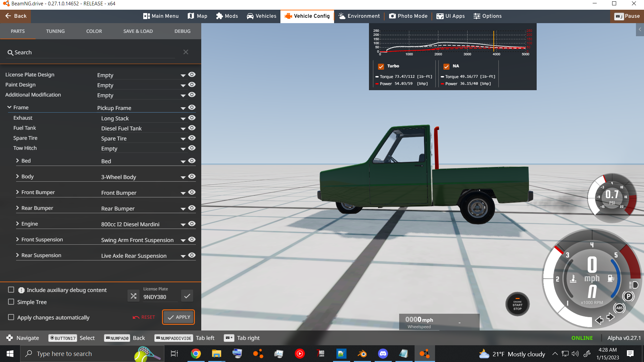This screenshot has width=644, height=362.
Task: Confirm license plate with checkmark button
Action: 187,296
